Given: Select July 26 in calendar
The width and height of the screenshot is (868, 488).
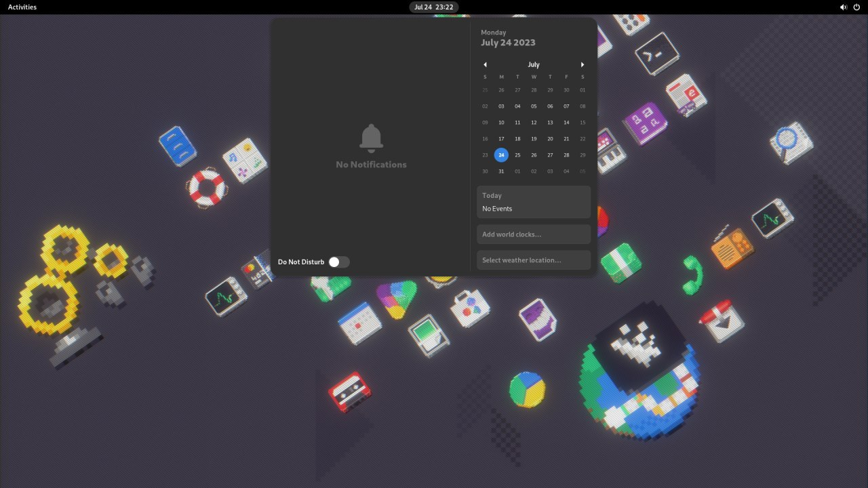Looking at the screenshot, I should click(x=534, y=155).
